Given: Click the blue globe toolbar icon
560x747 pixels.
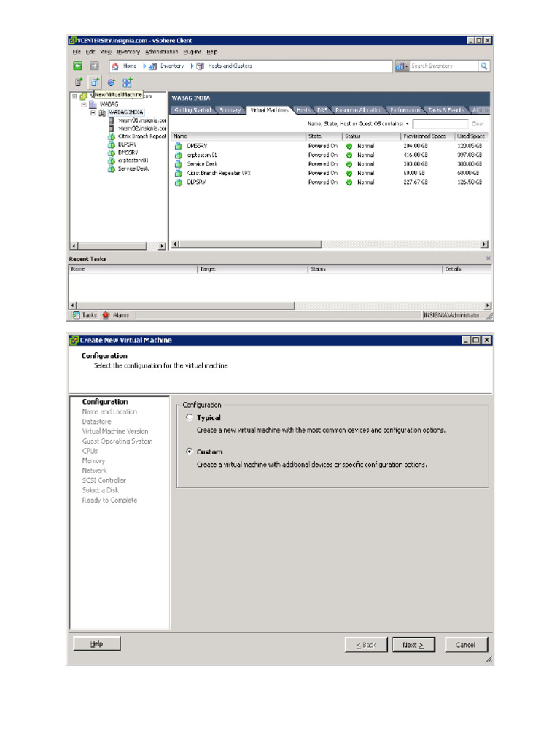Looking at the screenshot, I should (x=111, y=82).
